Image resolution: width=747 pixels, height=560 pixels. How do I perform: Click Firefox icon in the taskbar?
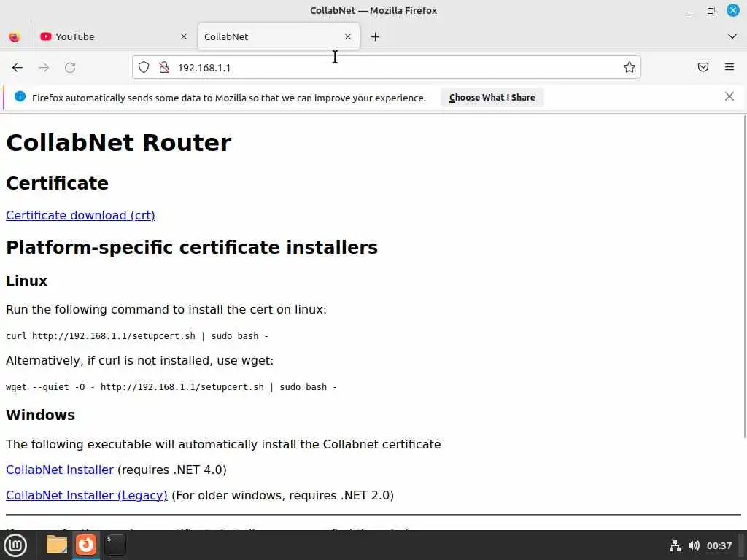[x=86, y=545]
